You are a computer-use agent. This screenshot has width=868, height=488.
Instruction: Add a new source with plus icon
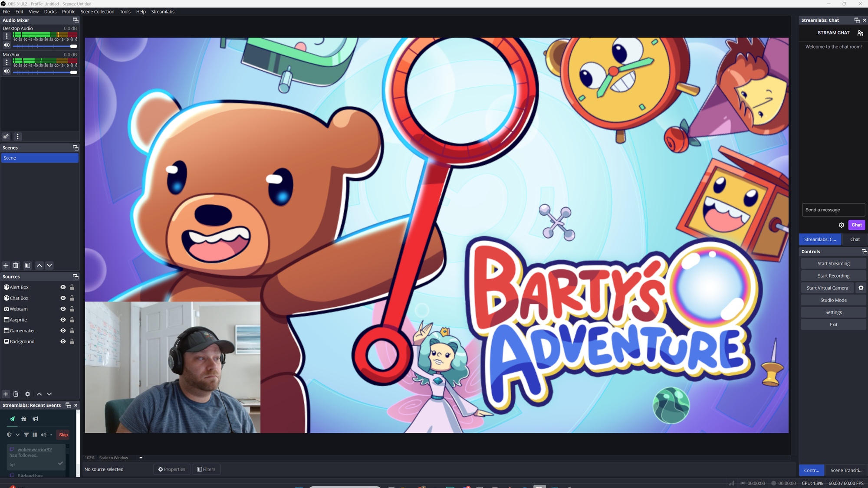(x=6, y=394)
